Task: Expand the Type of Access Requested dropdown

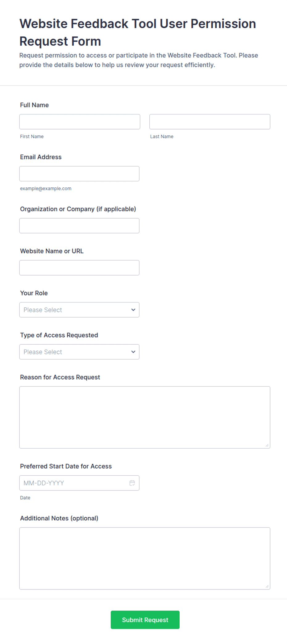Action: (79, 352)
